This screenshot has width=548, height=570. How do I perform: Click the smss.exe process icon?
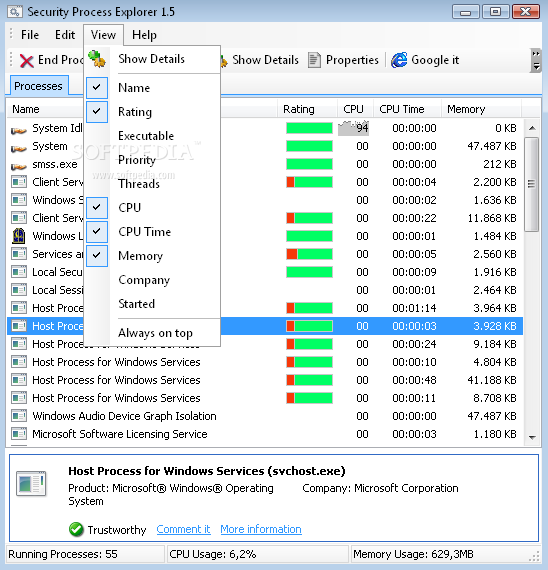(x=19, y=165)
